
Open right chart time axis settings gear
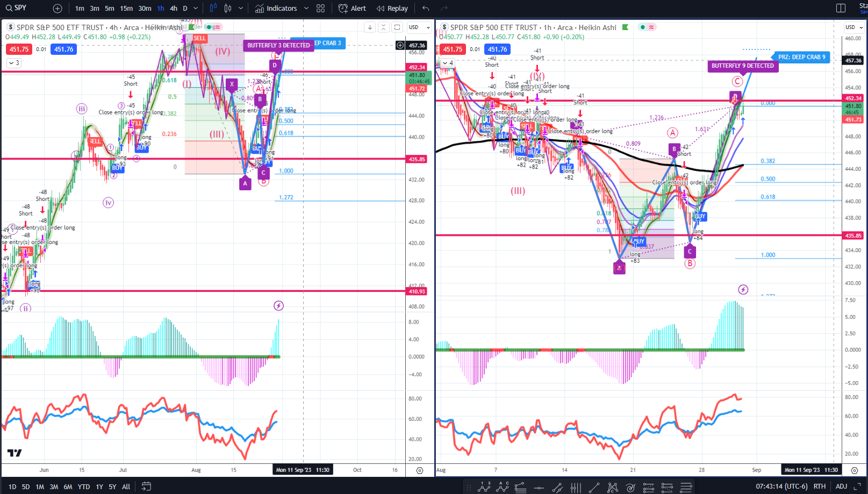pos(854,470)
